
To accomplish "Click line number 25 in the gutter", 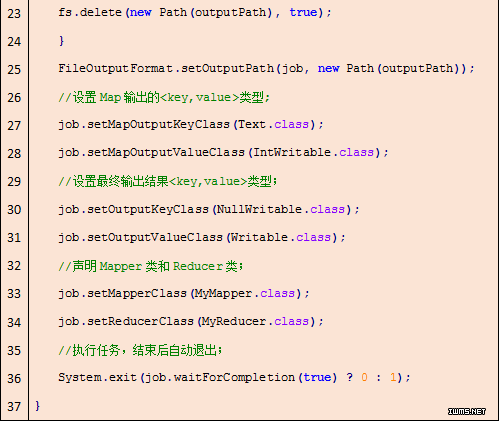I will pos(14,70).
